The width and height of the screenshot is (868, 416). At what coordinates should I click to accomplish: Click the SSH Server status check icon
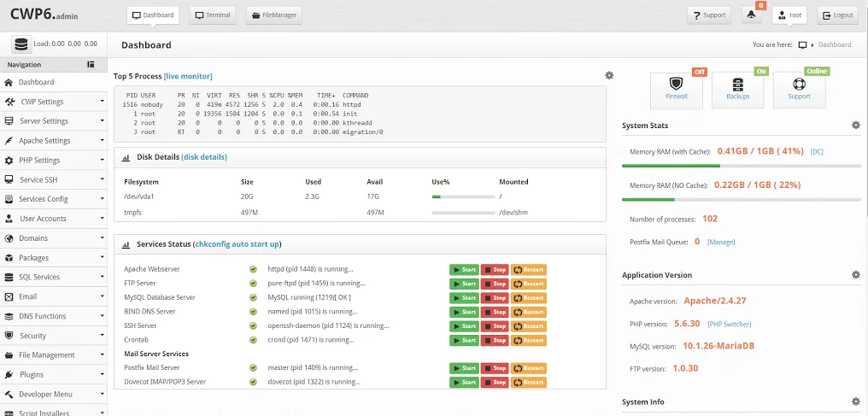pos(253,325)
